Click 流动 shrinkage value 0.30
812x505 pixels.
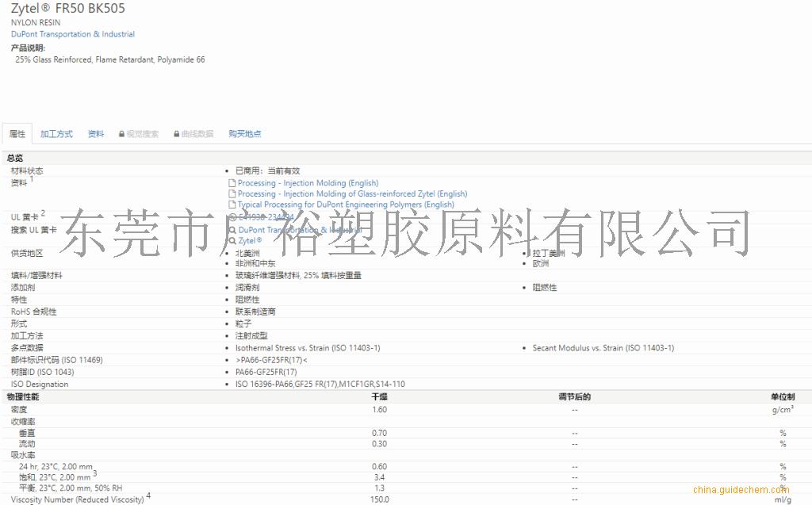click(380, 443)
